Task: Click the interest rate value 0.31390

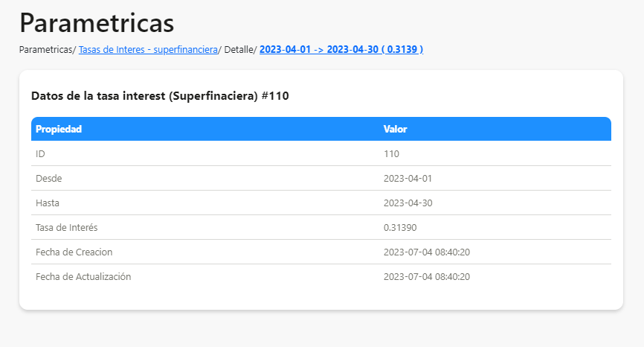Action: tap(399, 227)
